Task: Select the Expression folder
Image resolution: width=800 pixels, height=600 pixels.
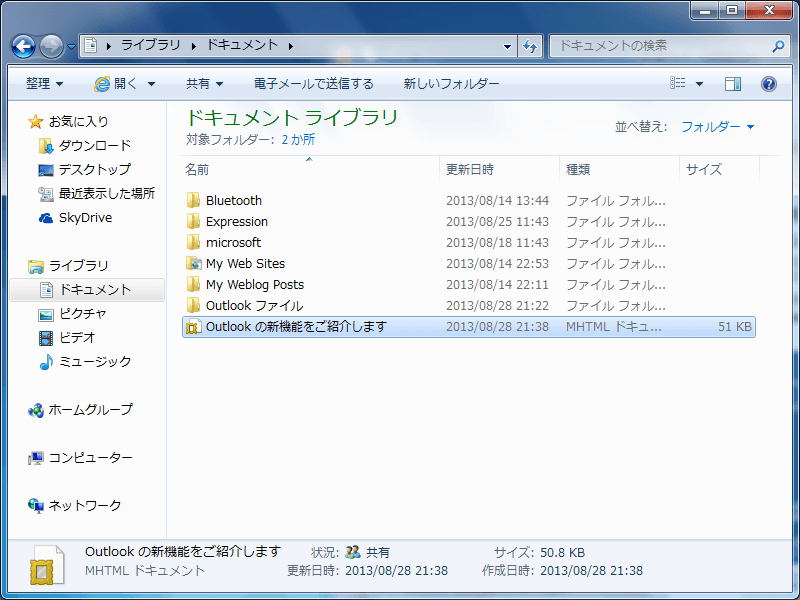Action: point(237,221)
